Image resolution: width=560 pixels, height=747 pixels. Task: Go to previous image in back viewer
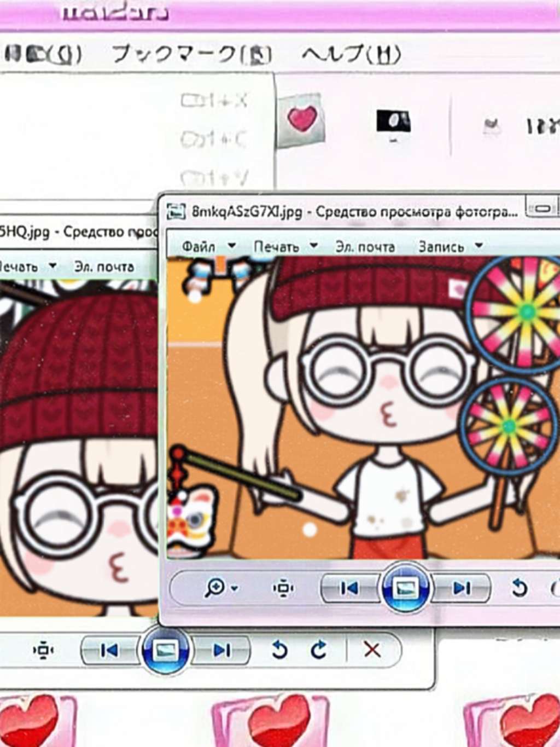[x=109, y=650]
